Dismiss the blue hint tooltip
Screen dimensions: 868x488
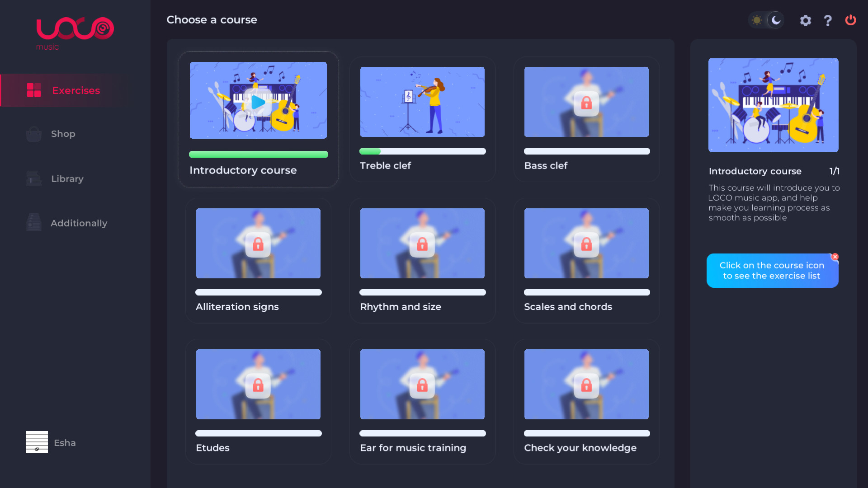click(835, 257)
